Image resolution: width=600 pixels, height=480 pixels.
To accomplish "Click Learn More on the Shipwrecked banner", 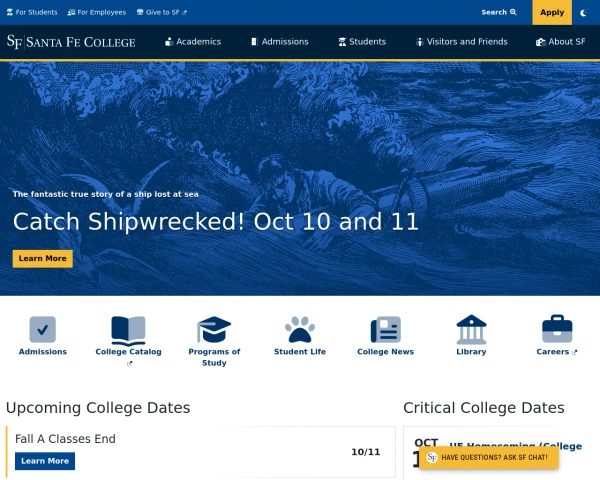I will (42, 258).
